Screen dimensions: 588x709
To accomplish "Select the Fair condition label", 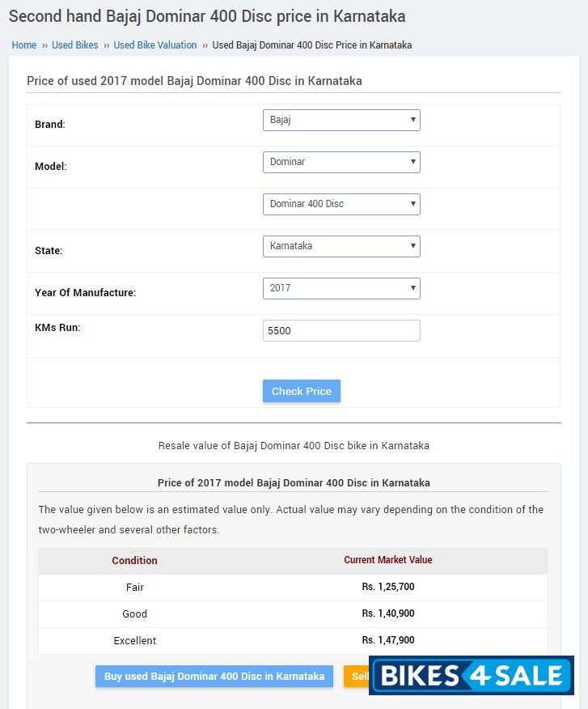I will (135, 587).
